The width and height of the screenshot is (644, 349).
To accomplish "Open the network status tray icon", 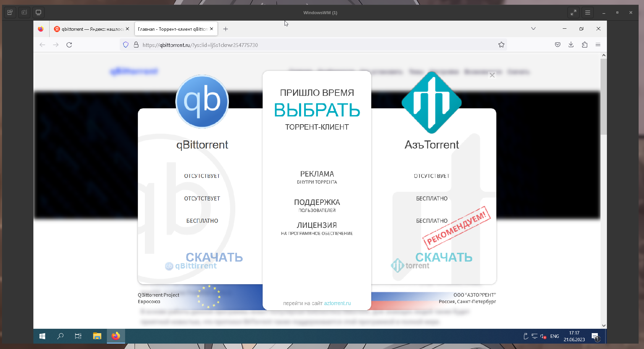I will 534,336.
